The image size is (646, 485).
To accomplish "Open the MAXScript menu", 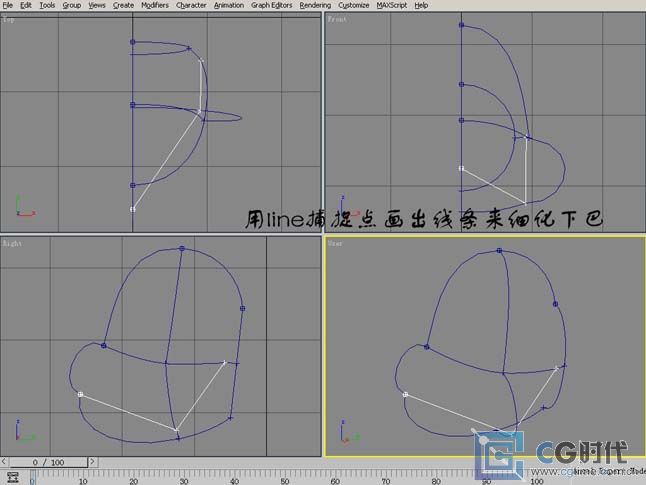I will coord(391,5).
